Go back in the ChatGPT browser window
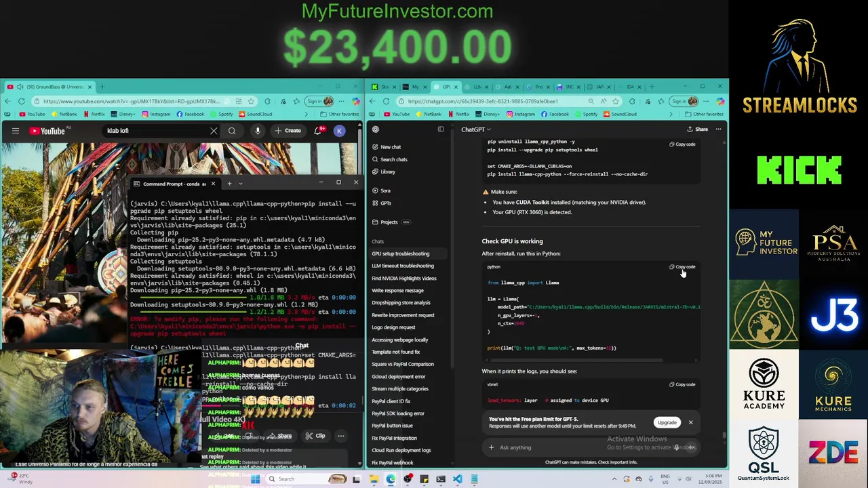The image size is (868, 488). pos(372,101)
